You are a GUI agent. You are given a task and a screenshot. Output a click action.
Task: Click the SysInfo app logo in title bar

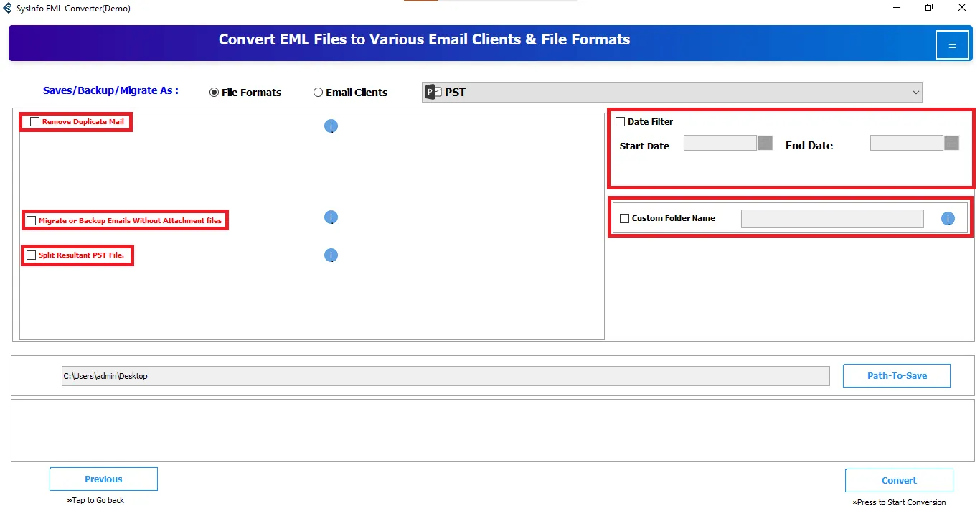pyautogui.click(x=7, y=8)
